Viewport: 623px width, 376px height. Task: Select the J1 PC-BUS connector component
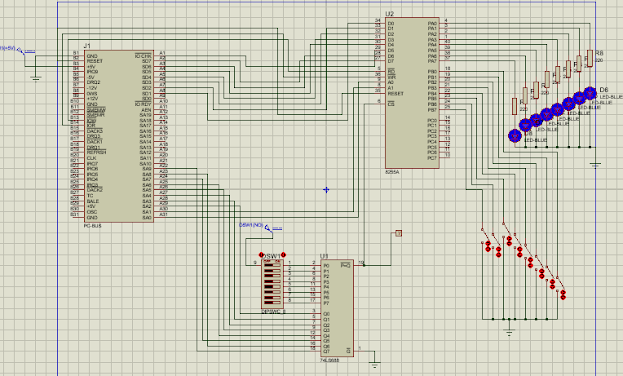[x=119, y=136]
